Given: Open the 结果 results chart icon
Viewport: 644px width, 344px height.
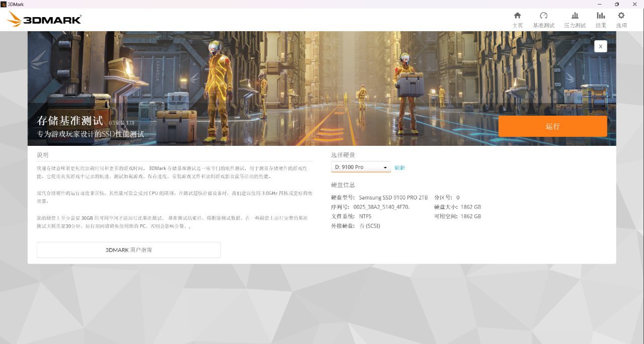Looking at the screenshot, I should [x=601, y=16].
